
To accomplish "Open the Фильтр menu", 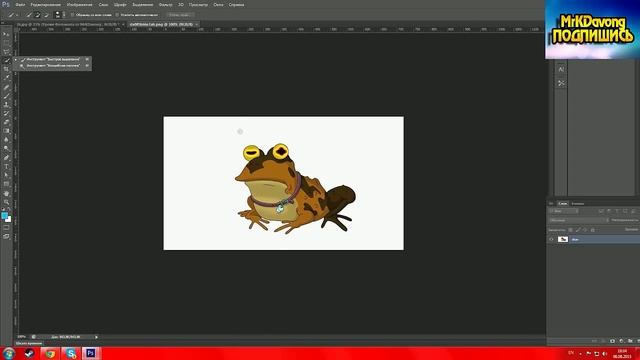I will coord(165,4).
